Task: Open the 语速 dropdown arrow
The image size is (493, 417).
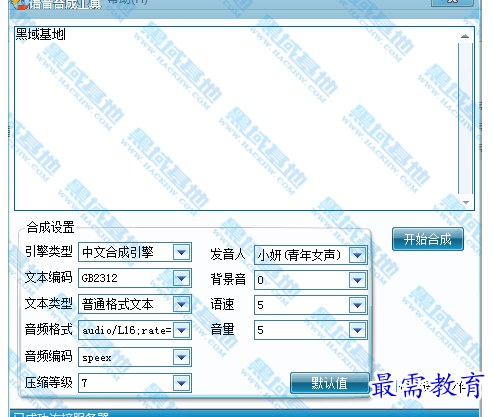Action: 357,305
